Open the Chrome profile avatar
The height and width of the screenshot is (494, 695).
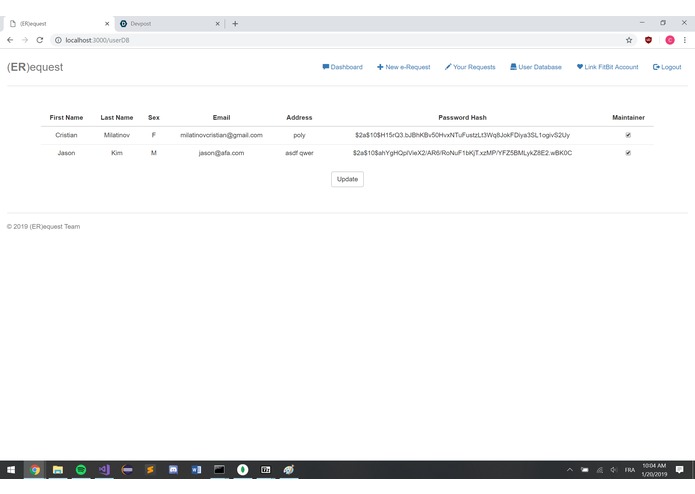point(670,40)
